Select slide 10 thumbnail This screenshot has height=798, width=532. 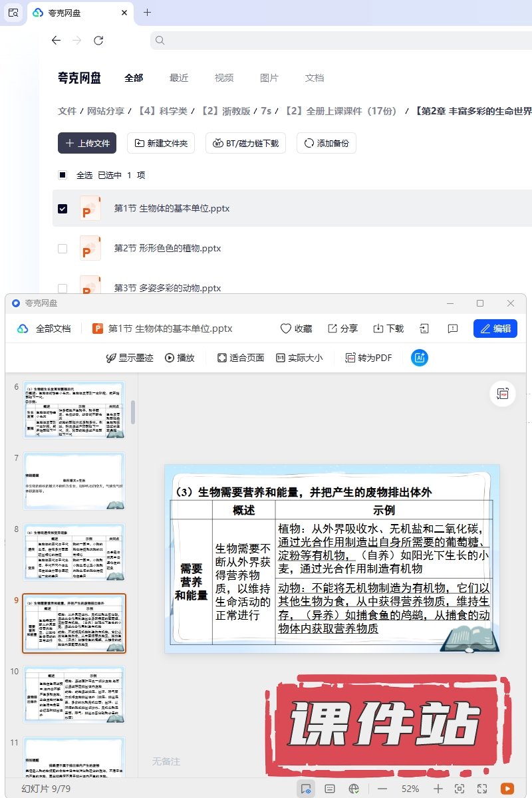[74, 695]
